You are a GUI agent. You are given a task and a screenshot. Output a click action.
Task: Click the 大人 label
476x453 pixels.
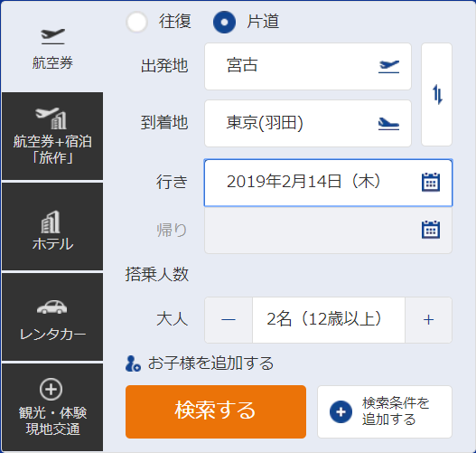[173, 319]
